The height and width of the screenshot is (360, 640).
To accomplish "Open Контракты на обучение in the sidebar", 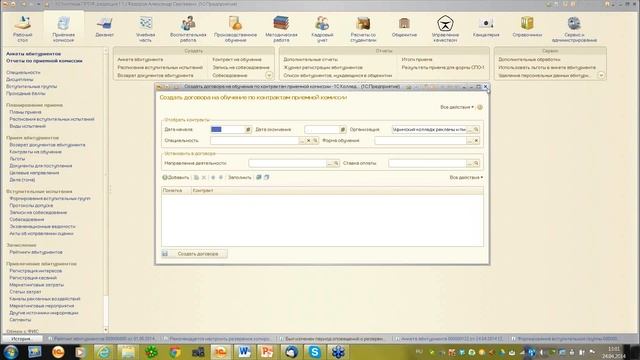I will pyautogui.click(x=36, y=152).
